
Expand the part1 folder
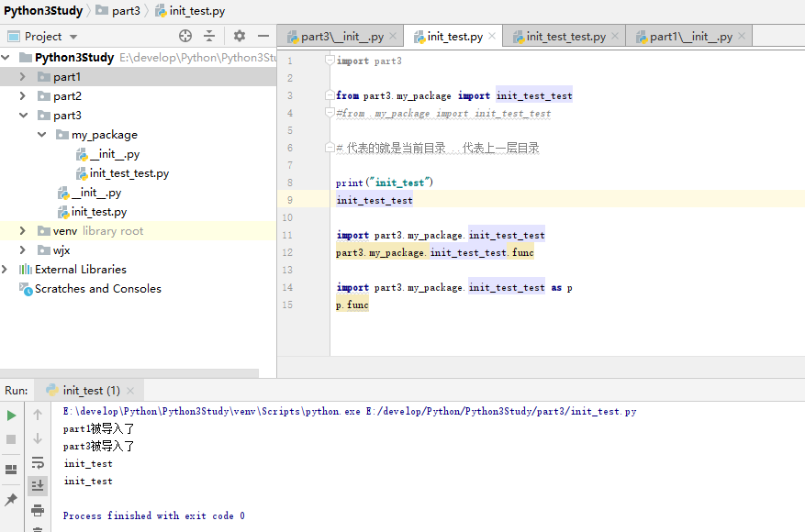point(23,77)
